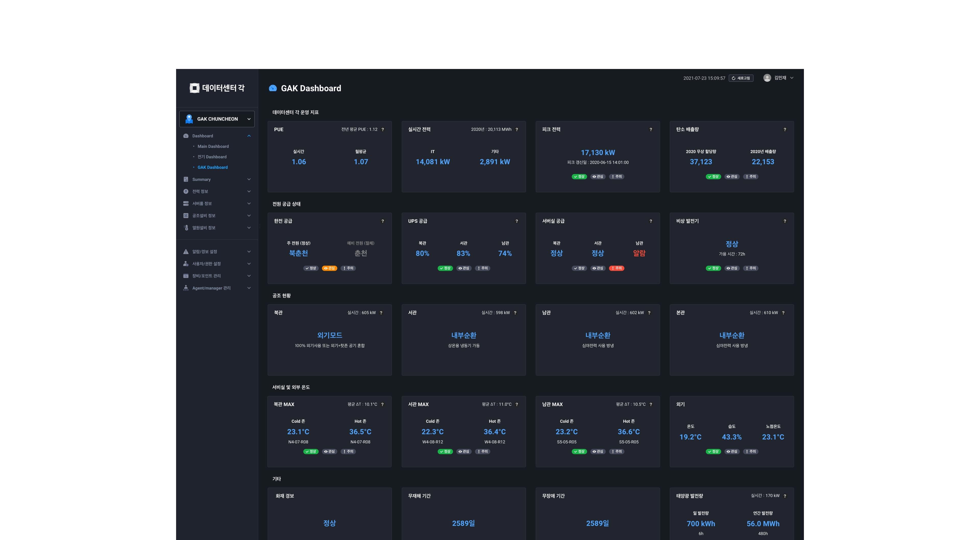Toggle 주의 badge on 비상 발전기 card
This screenshot has width=980, height=540.
pos(751,268)
